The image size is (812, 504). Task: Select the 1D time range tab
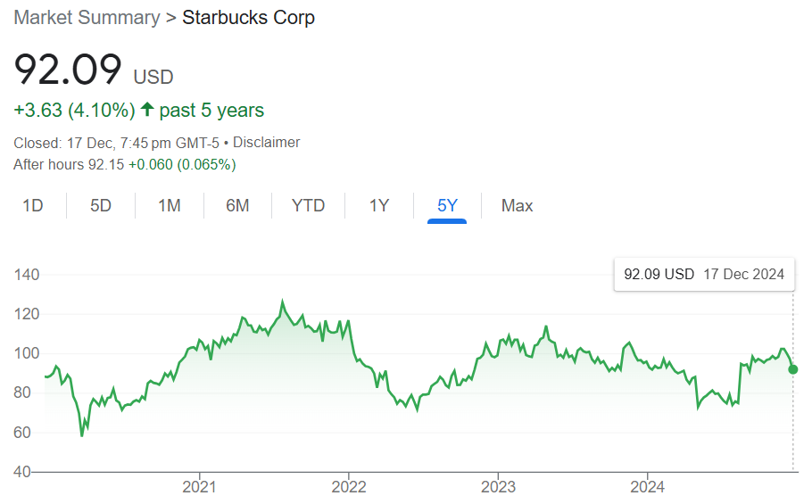tap(33, 206)
